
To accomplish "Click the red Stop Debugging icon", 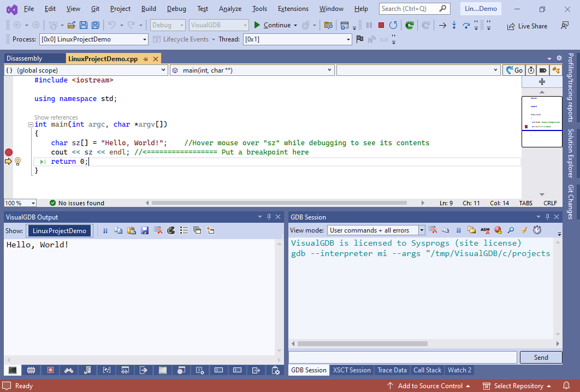I will coord(381,25).
